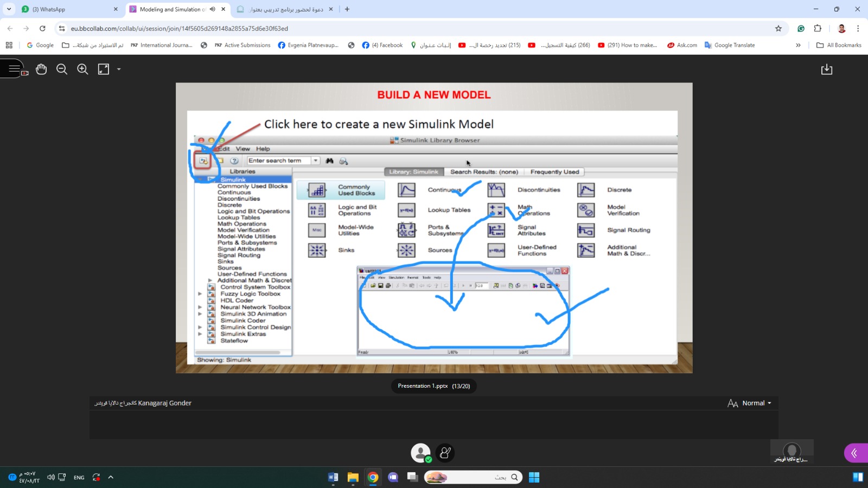The height and width of the screenshot is (488, 868).
Task: Open Microsoft Word from the taskbar
Action: click(333, 477)
